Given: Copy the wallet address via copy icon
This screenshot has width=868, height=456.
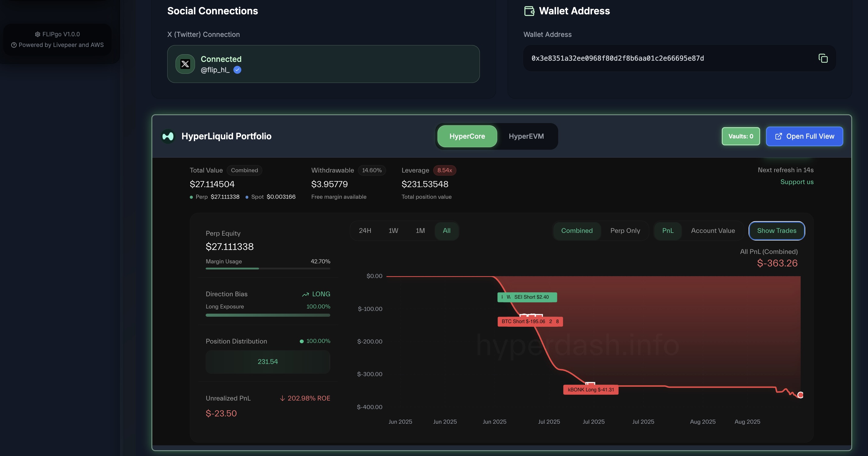Looking at the screenshot, I should 823,58.
